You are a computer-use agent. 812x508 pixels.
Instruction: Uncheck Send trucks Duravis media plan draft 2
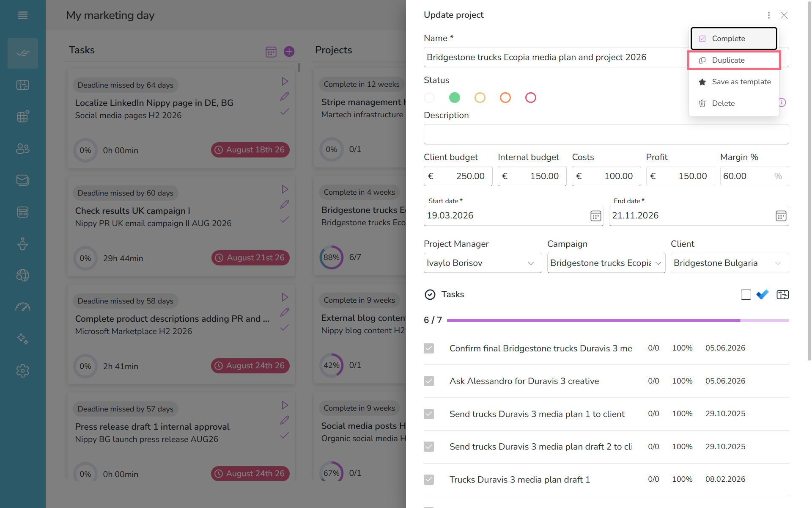[429, 447]
